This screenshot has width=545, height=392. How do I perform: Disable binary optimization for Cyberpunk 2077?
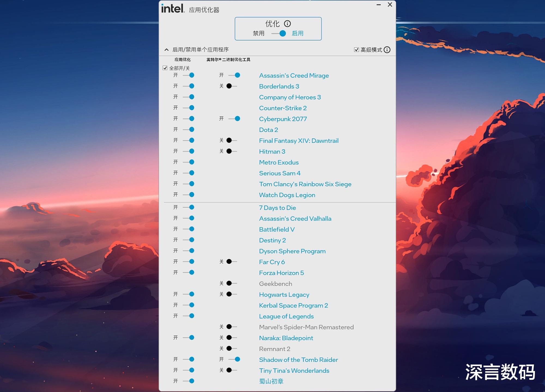point(234,118)
